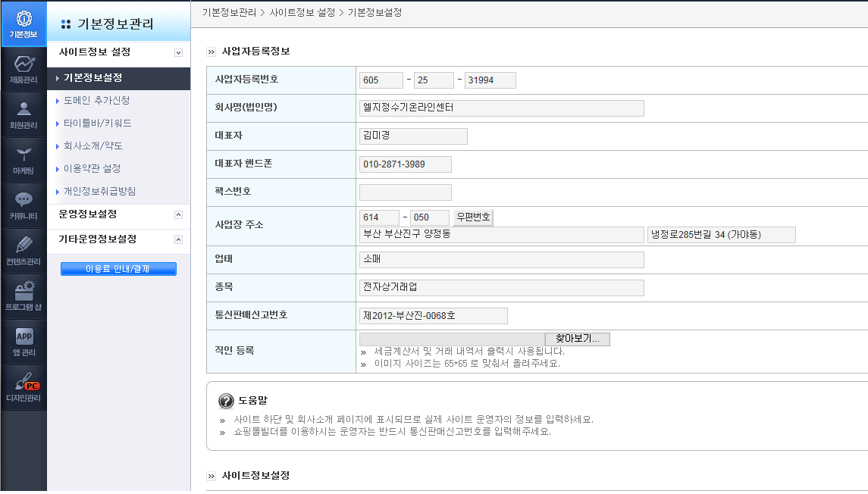This screenshot has width=868, height=494.
Task: Collapse the 사이트정보 설정 section arrow
Action: [178, 52]
